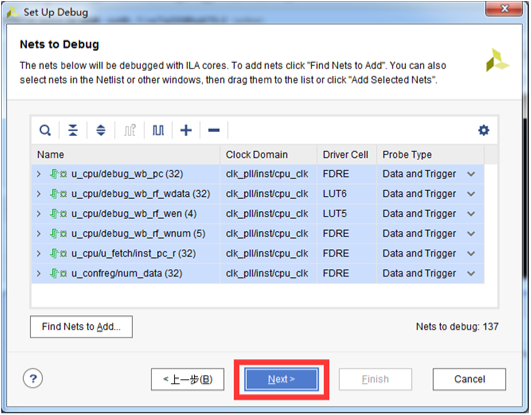The height and width of the screenshot is (415, 531).
Task: Open Probe Type dropdown for debug_wb_rf_wen
Action: point(471,214)
